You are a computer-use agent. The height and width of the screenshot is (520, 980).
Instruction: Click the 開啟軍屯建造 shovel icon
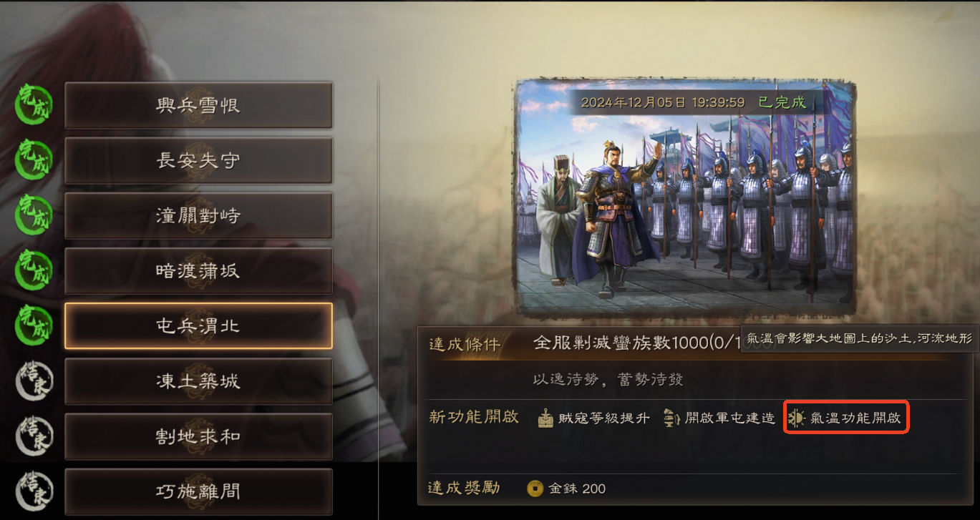coord(671,418)
